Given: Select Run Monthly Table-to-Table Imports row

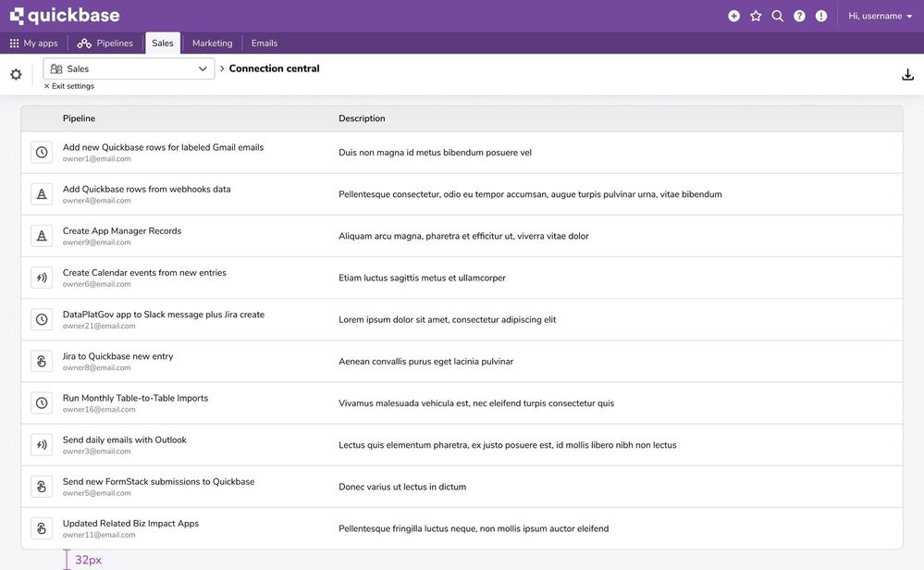Looking at the screenshot, I should pos(462,403).
